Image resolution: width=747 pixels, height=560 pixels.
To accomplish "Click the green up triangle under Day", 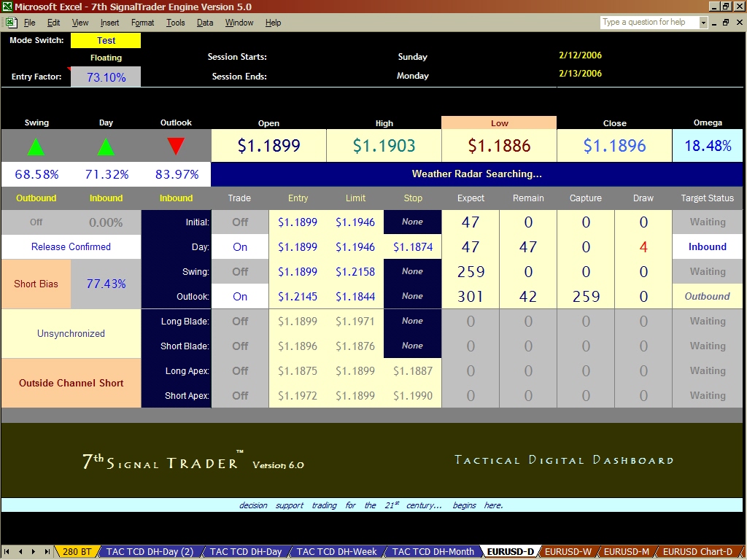I will (x=106, y=147).
